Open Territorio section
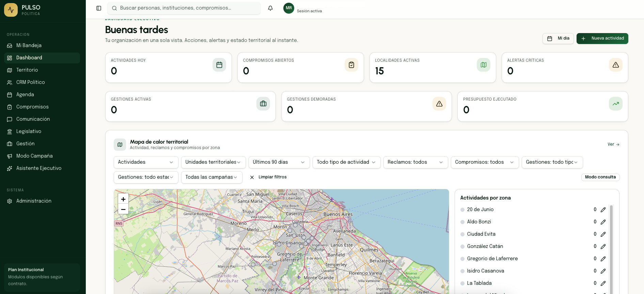The image size is (644, 294). pos(42,70)
